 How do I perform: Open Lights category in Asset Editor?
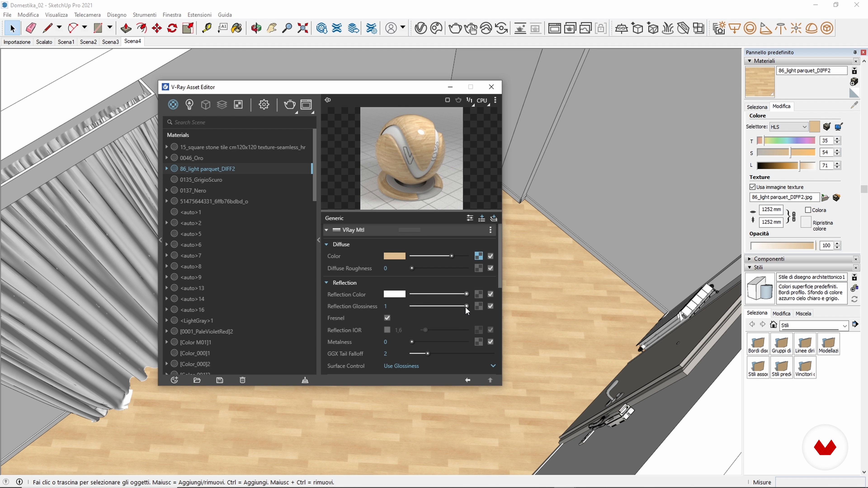pos(189,105)
